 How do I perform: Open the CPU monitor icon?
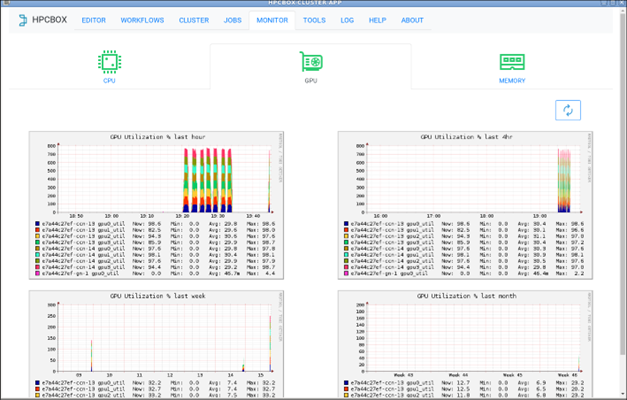point(110,62)
